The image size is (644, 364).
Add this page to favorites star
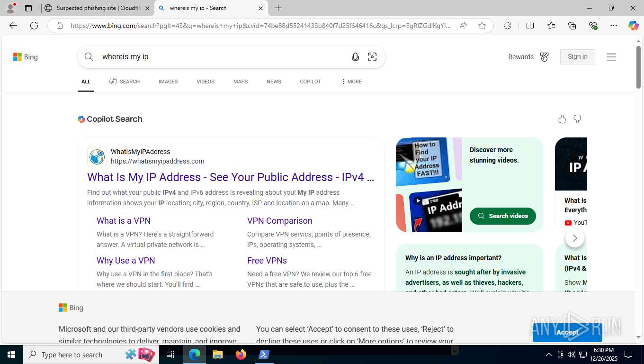coord(482,26)
